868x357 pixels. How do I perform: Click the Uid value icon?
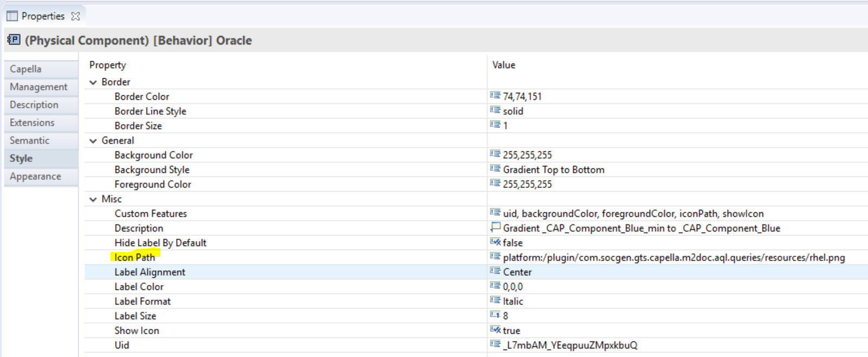[495, 344]
